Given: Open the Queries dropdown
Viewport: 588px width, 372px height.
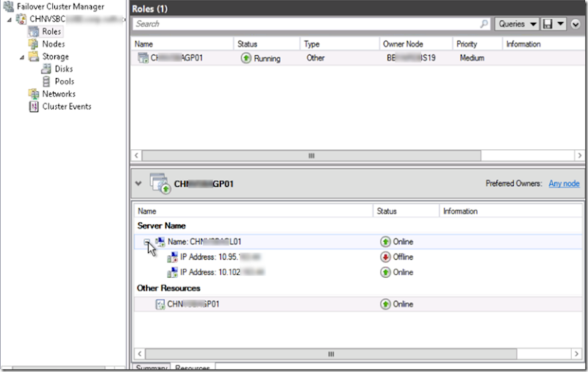Looking at the screenshot, I should [x=517, y=24].
